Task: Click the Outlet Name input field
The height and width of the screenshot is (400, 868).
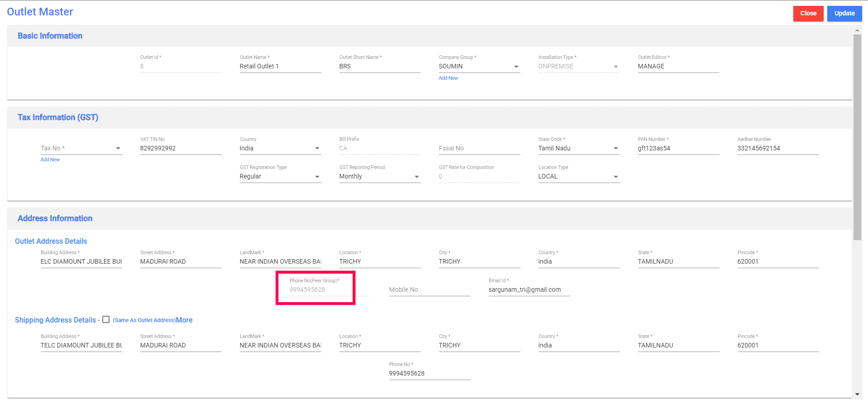Action: click(x=280, y=67)
